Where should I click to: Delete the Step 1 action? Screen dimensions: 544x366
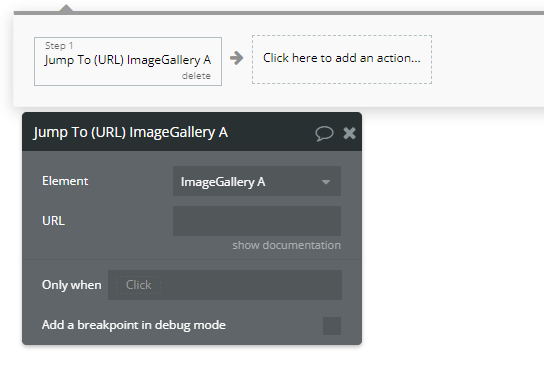[x=196, y=76]
